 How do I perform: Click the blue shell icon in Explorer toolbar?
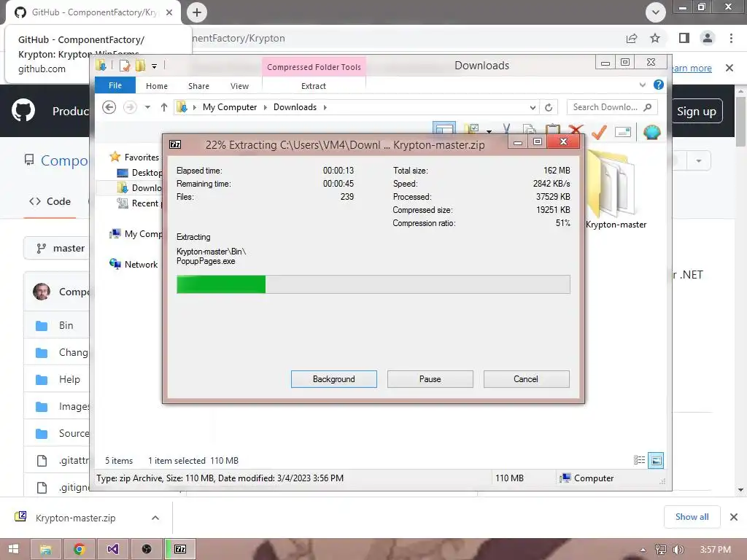[x=651, y=131]
